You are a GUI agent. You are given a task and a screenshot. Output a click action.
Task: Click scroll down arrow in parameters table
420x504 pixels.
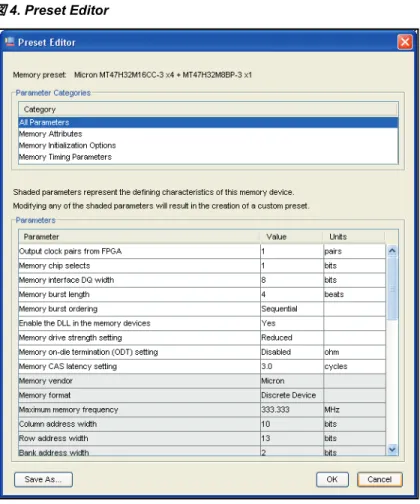point(392,449)
